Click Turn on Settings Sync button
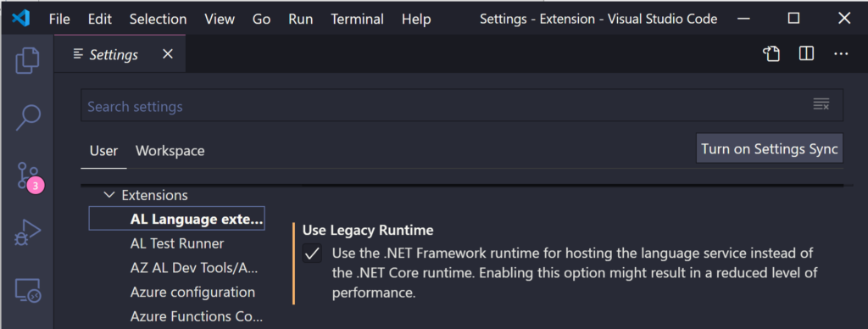The image size is (868, 329). pos(770,148)
